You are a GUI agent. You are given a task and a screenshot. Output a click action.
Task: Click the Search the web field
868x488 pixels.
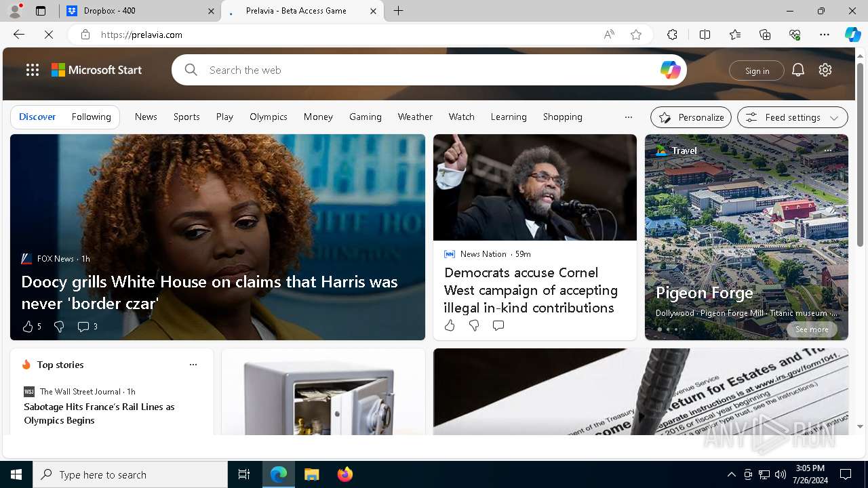point(429,70)
